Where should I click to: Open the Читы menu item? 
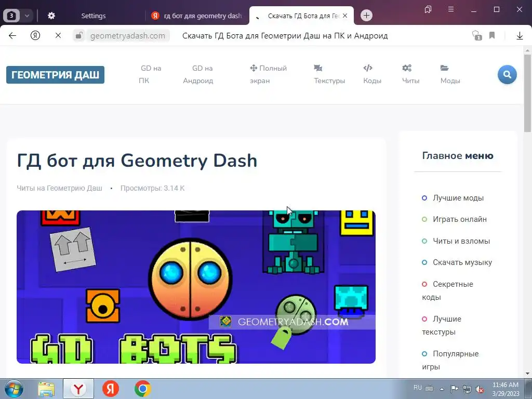(x=410, y=74)
